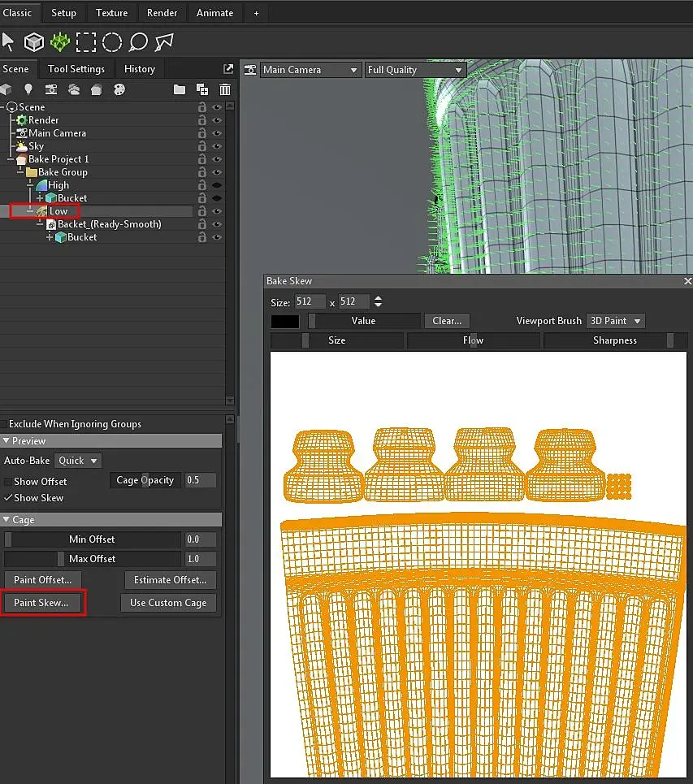
Task: Select the rectangle marquee tool
Action: click(x=86, y=41)
